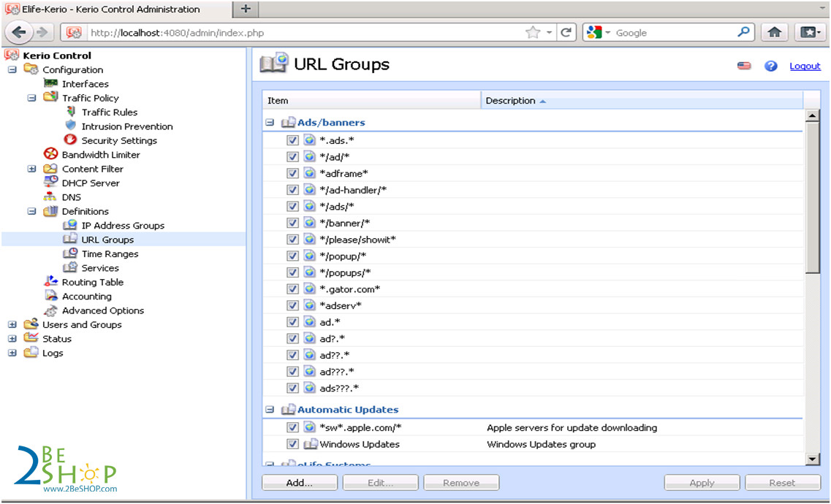Open a new browser tab
This screenshot has width=831, height=504.
pyautogui.click(x=246, y=9)
